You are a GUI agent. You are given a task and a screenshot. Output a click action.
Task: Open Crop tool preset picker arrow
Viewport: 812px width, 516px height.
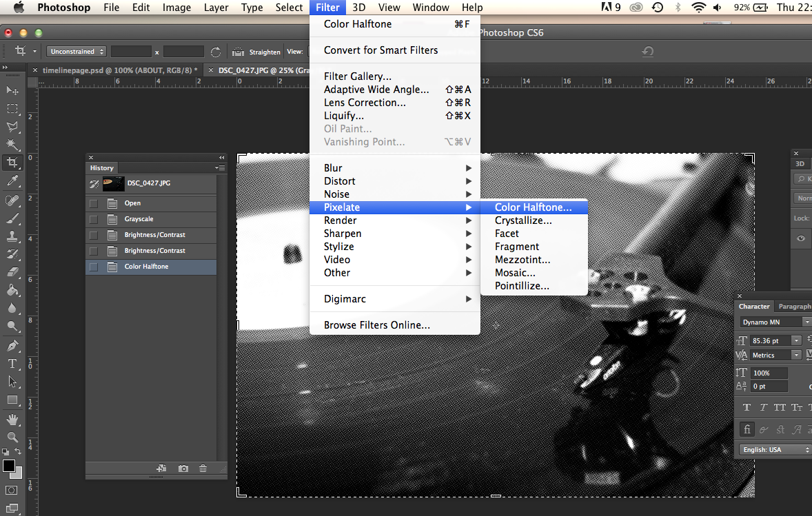[34, 51]
